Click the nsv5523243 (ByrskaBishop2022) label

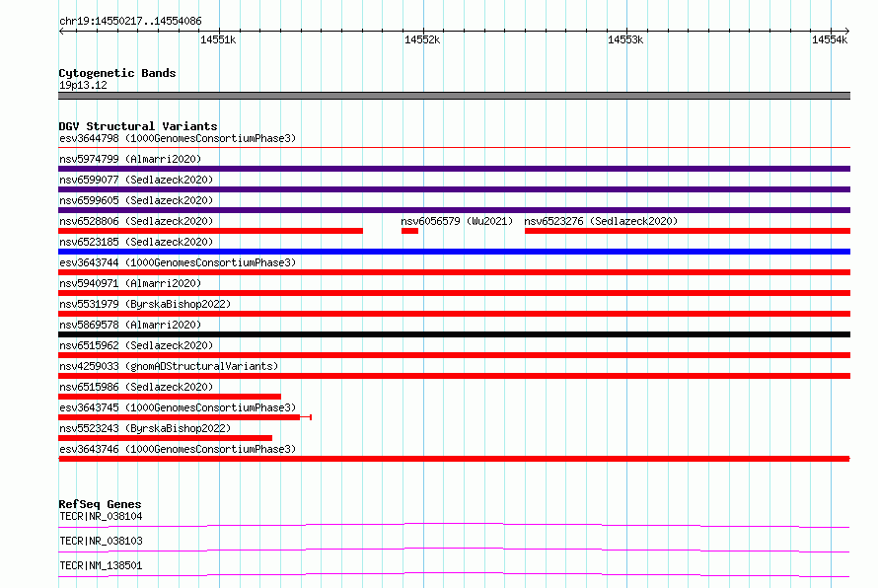click(x=144, y=428)
